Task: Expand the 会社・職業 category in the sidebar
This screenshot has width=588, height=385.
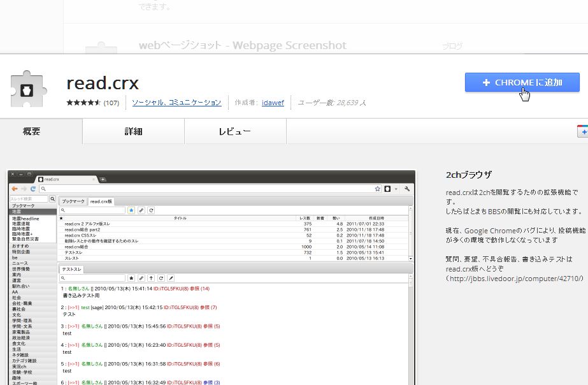Action: tap(32, 303)
